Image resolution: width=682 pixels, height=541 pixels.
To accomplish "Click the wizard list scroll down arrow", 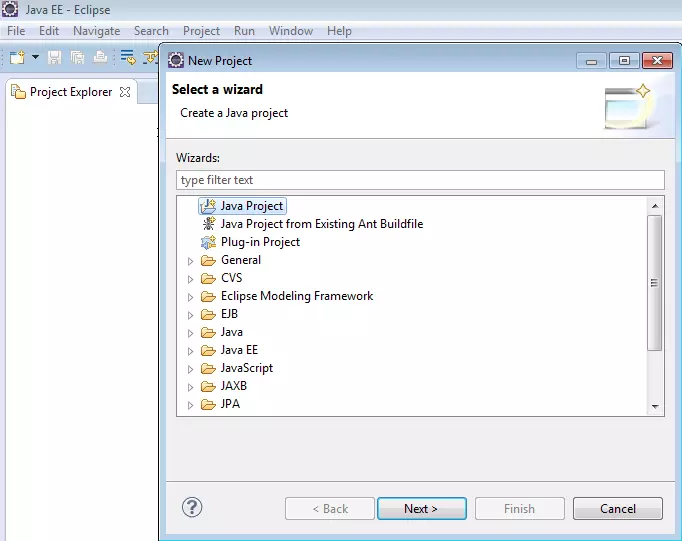I will pyautogui.click(x=655, y=407).
